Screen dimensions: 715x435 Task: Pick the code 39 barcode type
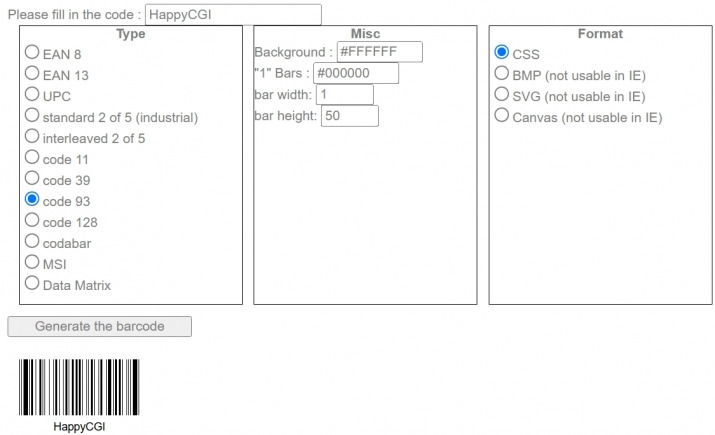32,178
